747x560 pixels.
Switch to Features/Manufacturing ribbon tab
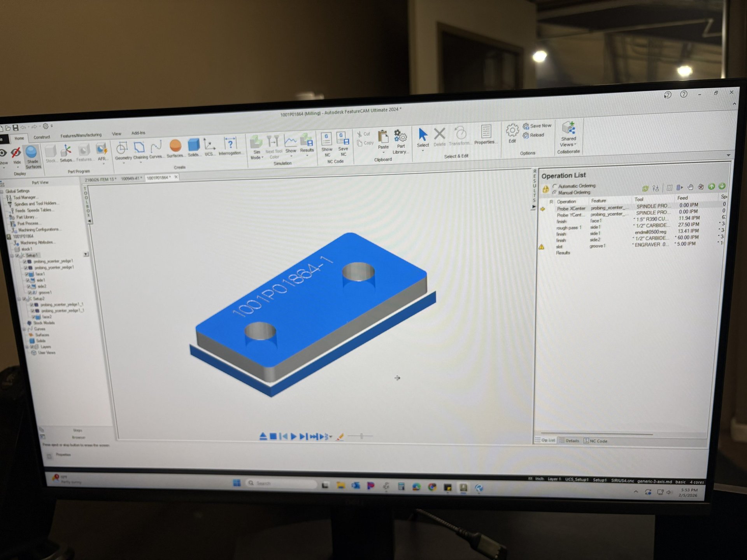click(81, 135)
